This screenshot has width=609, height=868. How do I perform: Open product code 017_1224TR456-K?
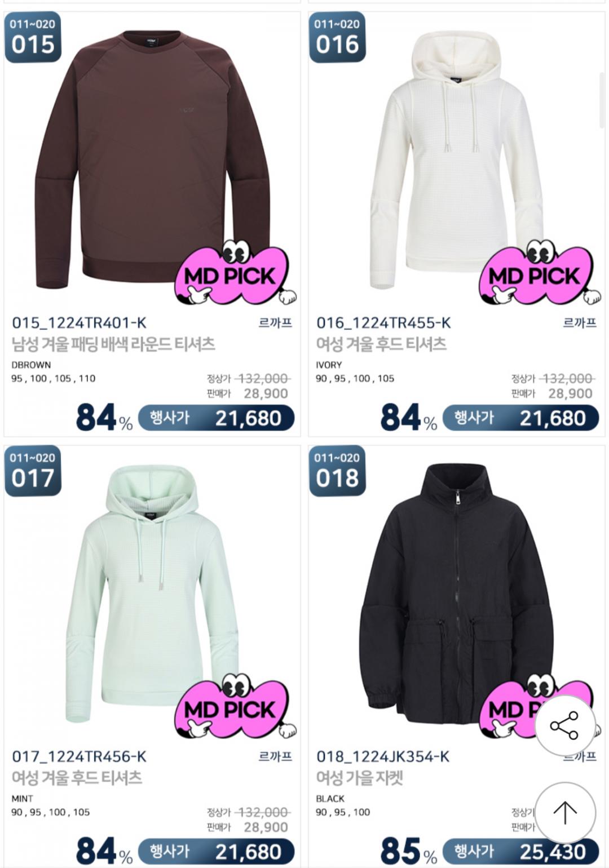(x=79, y=756)
